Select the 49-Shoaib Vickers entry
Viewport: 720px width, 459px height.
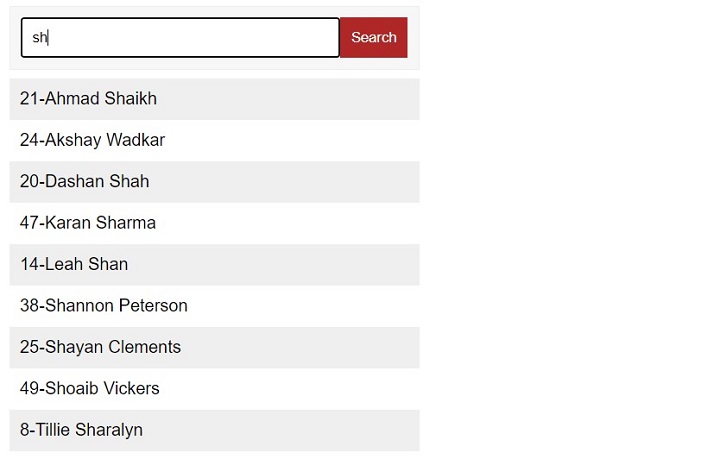89,389
